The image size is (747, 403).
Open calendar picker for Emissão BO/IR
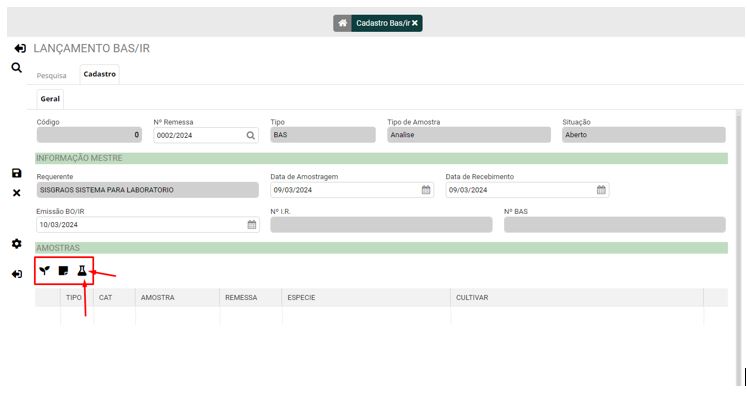tap(251, 225)
